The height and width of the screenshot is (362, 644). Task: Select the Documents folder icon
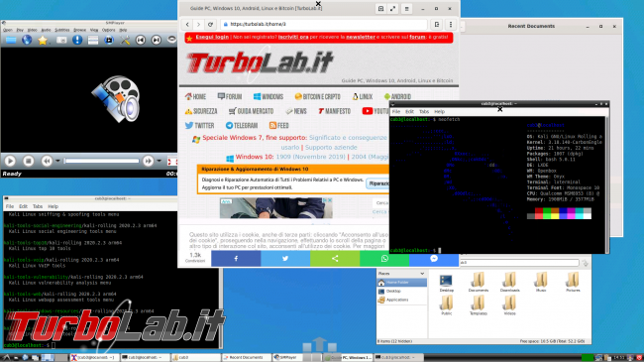click(479, 282)
